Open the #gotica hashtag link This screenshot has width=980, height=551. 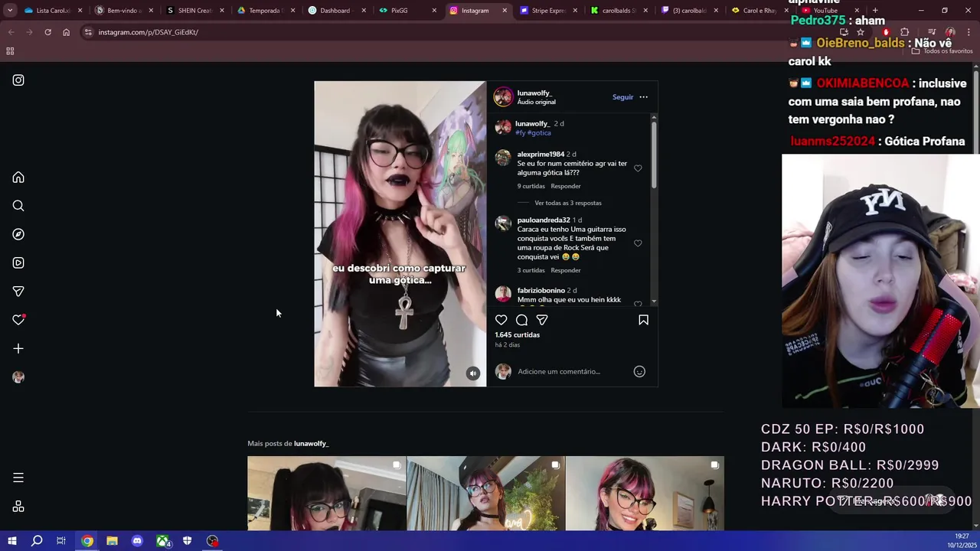click(x=539, y=133)
